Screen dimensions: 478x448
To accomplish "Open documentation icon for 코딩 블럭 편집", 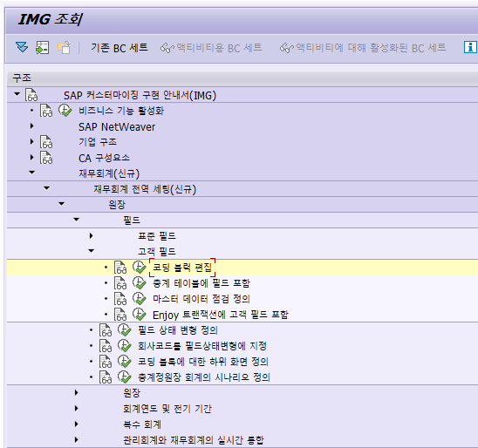I will tap(120, 268).
